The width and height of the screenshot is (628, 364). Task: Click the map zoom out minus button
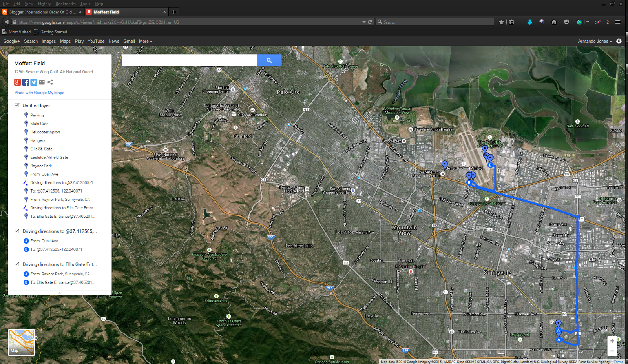pos(612,351)
